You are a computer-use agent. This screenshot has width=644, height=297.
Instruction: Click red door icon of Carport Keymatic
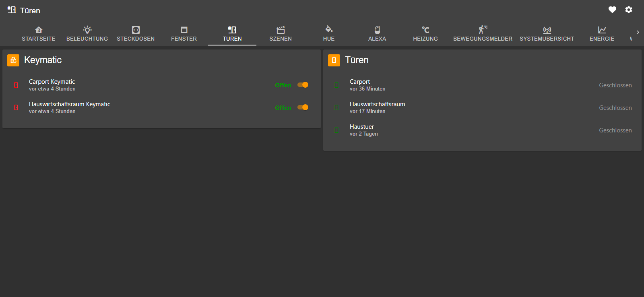16,85
